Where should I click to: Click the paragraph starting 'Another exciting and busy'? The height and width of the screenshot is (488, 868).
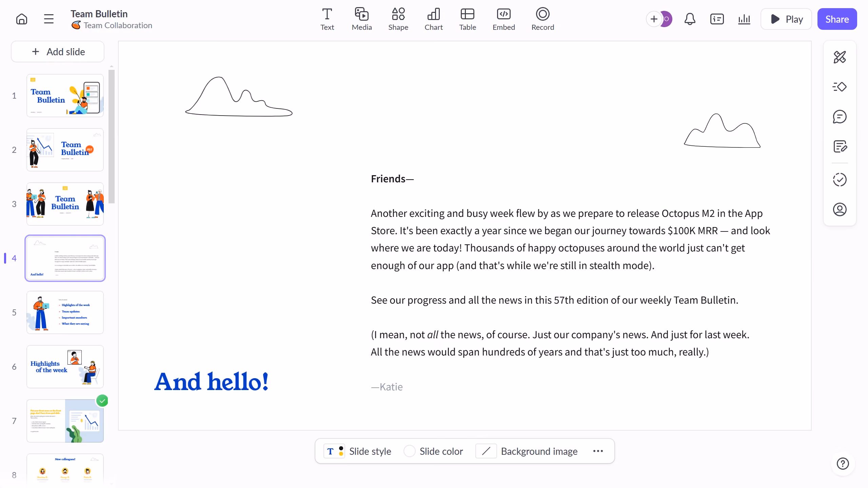570,239
